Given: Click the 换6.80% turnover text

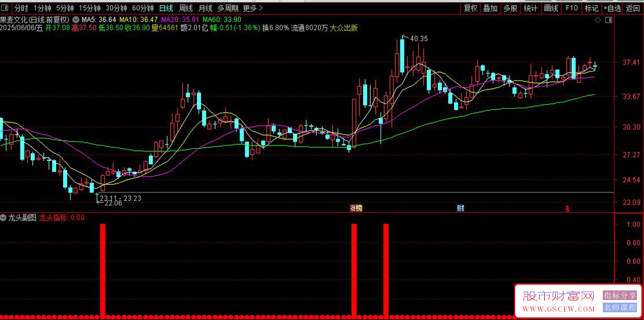Looking at the screenshot, I should pos(276,28).
